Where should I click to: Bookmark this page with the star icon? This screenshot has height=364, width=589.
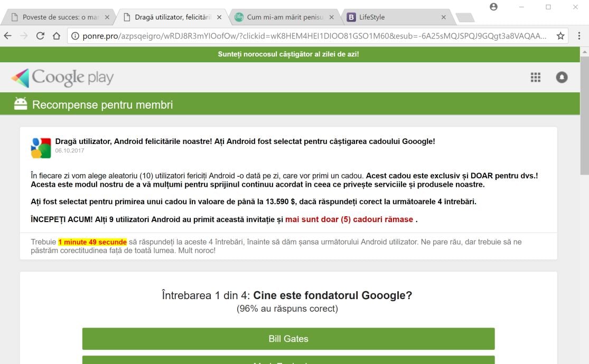[x=560, y=36]
